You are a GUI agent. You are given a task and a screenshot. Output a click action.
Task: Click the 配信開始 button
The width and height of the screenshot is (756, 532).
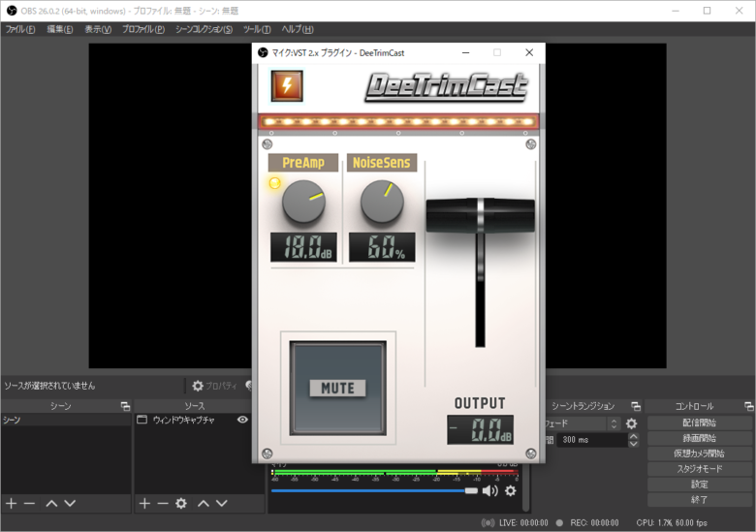(x=699, y=423)
